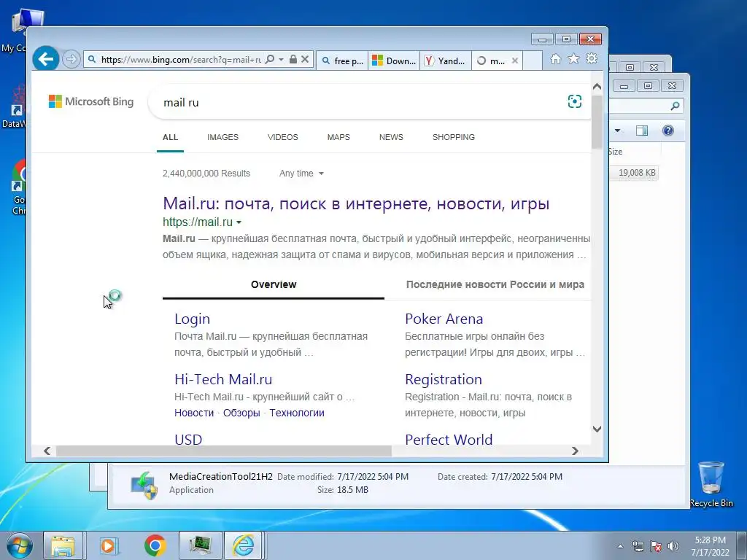Go back with the blue Back arrow
The width and height of the screenshot is (747, 560).
[x=46, y=59]
